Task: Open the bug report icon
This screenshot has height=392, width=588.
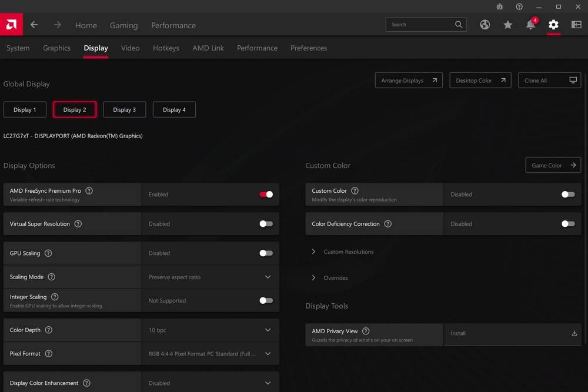Action: 499,6
